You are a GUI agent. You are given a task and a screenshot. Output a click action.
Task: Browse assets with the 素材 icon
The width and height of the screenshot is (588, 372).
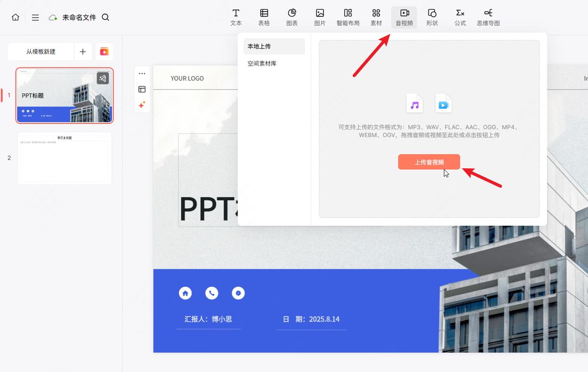pyautogui.click(x=376, y=17)
